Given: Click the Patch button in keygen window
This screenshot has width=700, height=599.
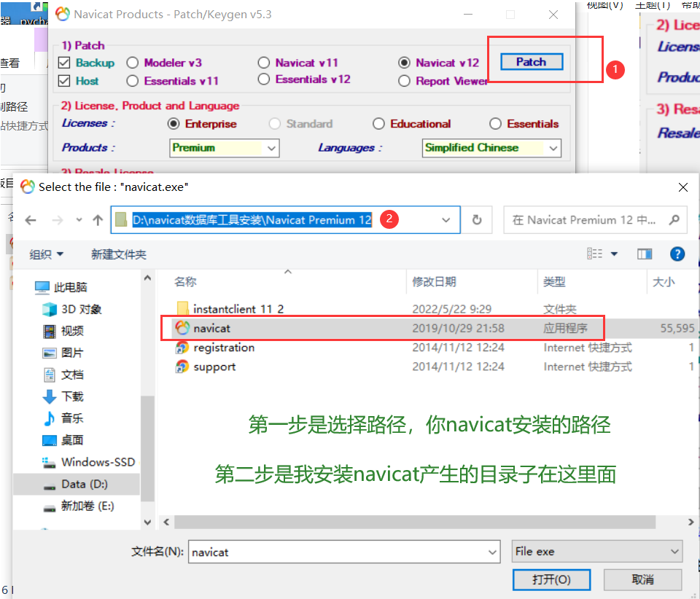Looking at the screenshot, I should 532,61.
